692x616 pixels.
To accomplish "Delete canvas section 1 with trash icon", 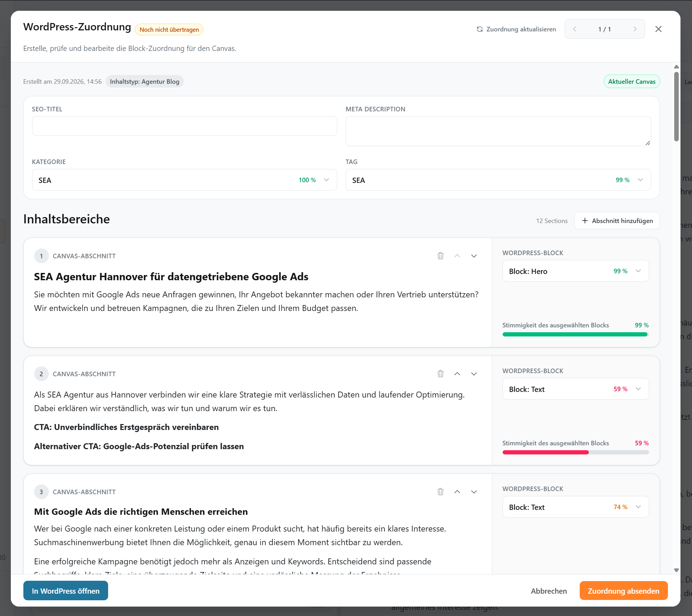I will click(441, 256).
